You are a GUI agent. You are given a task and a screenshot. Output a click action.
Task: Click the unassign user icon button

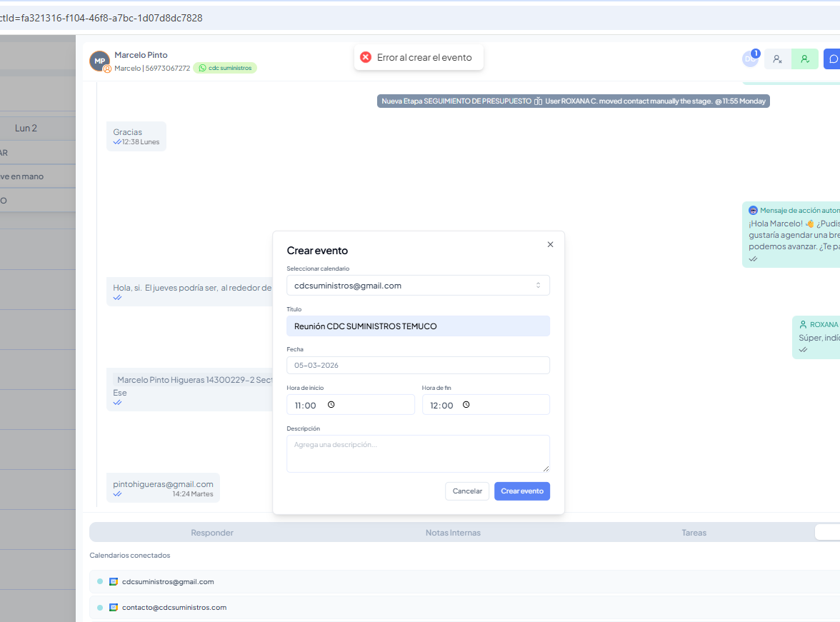777,59
